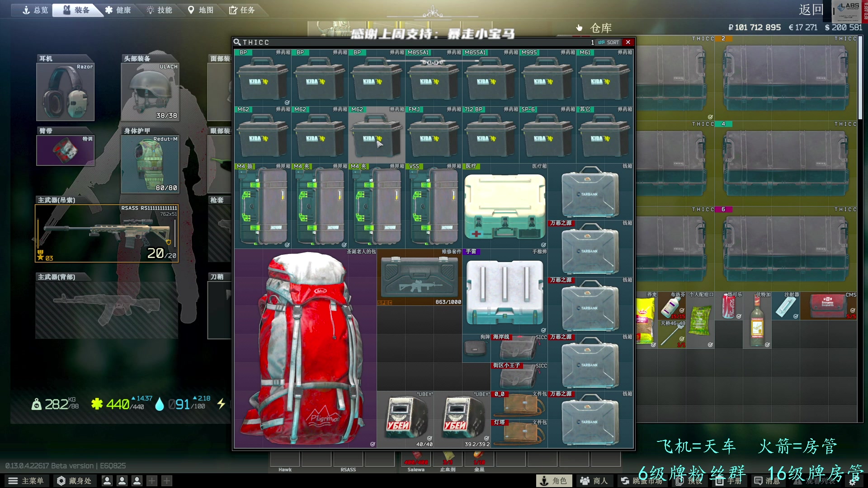Screen dimensions: 868x488
Task: Open the 角色 character screen
Action: tap(554, 481)
